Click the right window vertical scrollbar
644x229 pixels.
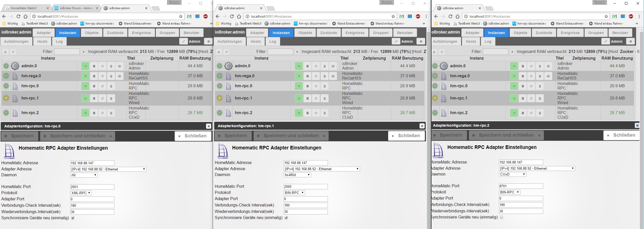642,128
